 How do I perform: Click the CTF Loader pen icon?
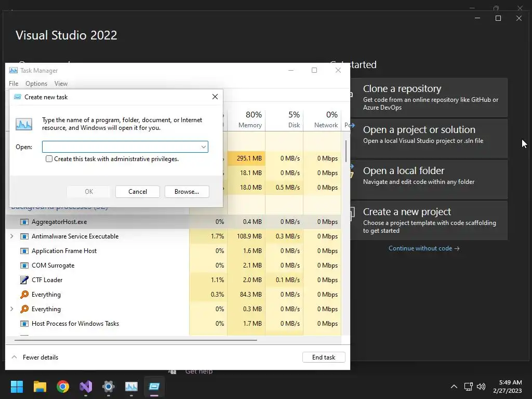24,280
